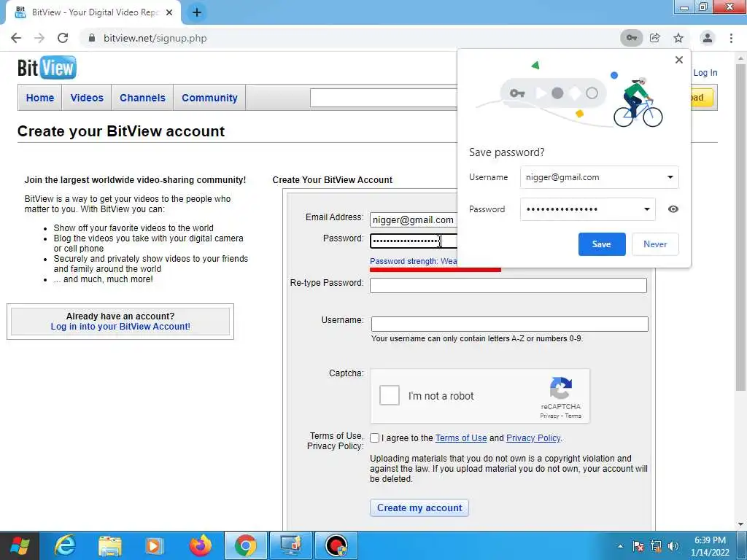Click the padlock site info icon
The image size is (747, 560).
pos(92,38)
